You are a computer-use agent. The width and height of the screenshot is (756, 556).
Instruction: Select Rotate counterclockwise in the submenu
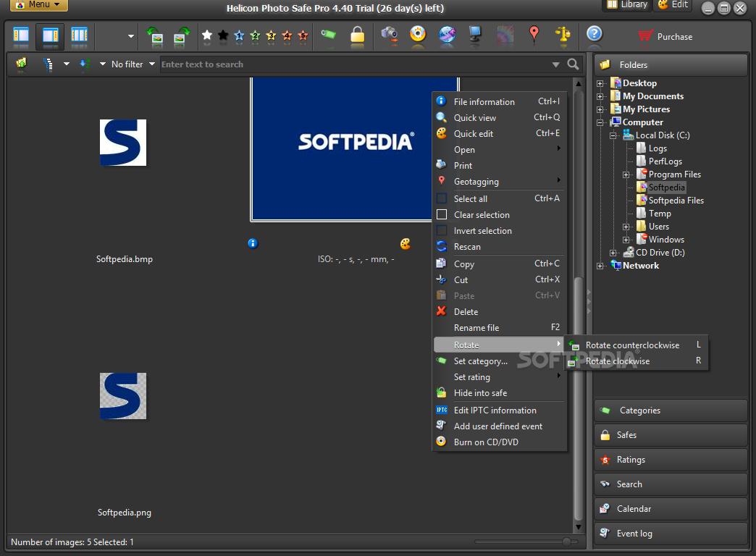[x=636, y=345]
